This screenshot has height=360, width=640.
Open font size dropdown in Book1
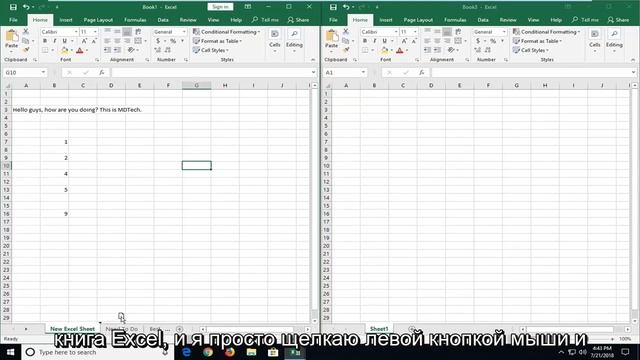coord(95,32)
